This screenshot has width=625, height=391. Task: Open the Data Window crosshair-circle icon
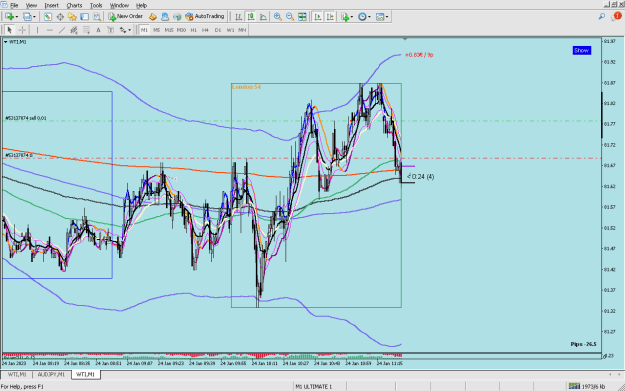(60, 17)
